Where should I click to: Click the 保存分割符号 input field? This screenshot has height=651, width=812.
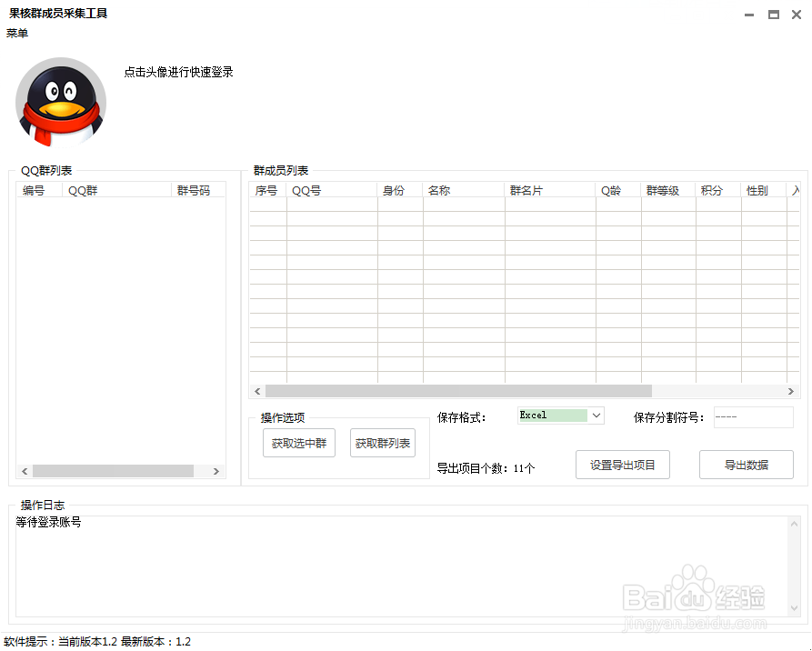[x=752, y=416]
